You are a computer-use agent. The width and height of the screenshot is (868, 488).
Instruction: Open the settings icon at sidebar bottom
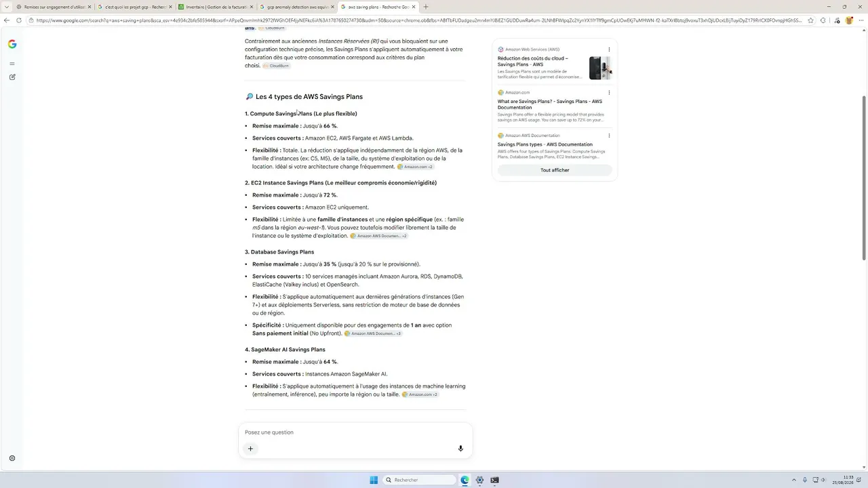[x=12, y=458]
